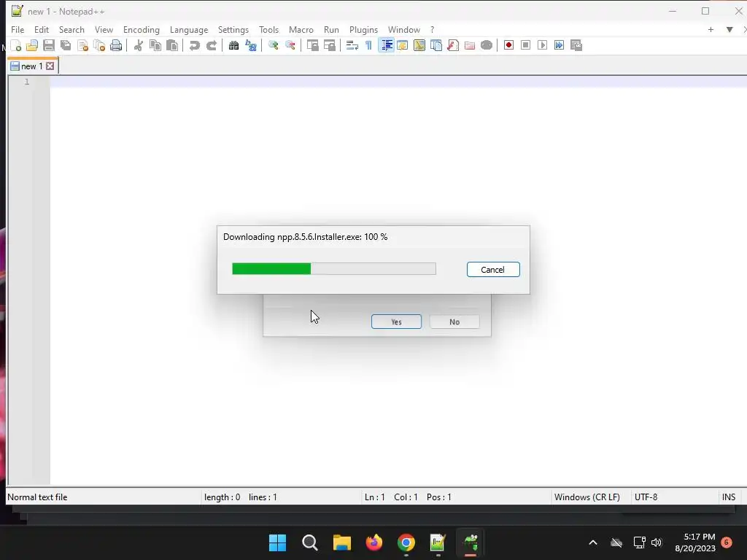747x560 pixels.
Task: Toggle the Folder as Workspace icon
Action: tap(470, 46)
